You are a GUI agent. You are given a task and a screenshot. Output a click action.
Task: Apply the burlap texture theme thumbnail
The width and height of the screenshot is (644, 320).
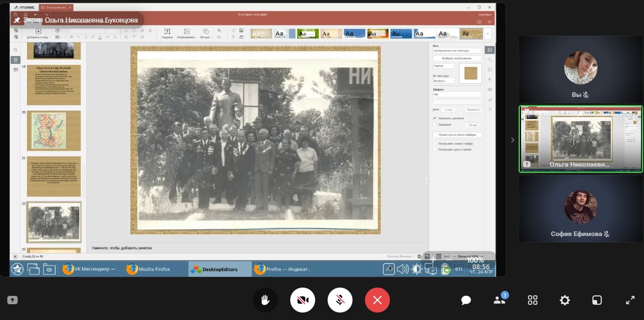click(x=471, y=34)
